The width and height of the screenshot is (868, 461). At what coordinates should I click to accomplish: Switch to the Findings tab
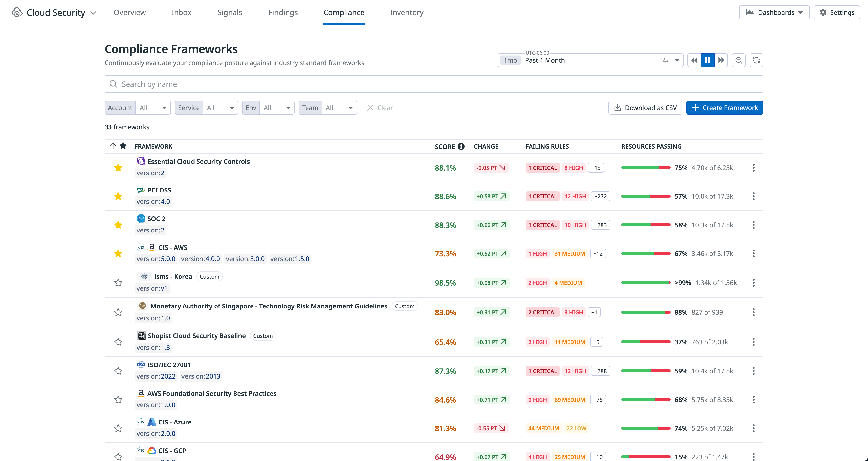click(283, 13)
